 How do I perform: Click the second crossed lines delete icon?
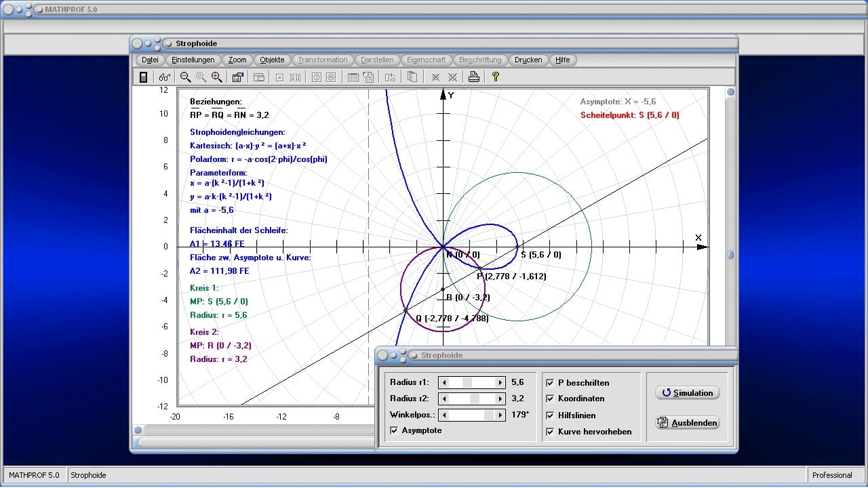coord(452,77)
